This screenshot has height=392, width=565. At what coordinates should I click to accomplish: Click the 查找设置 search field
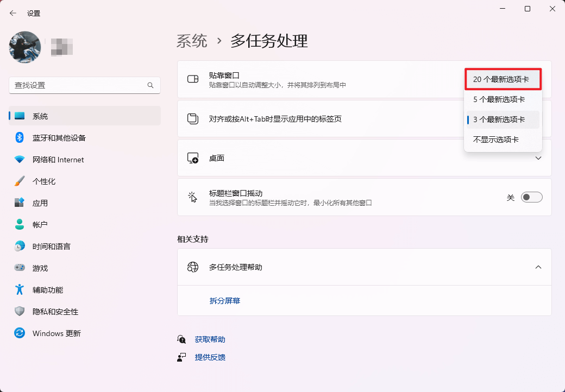[84, 85]
